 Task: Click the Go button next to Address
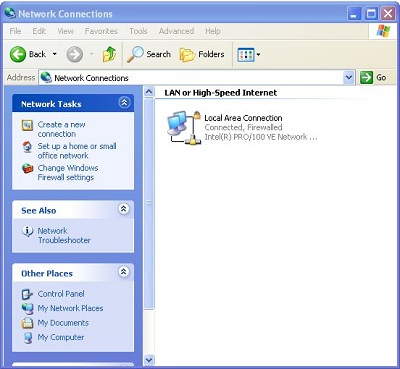373,77
